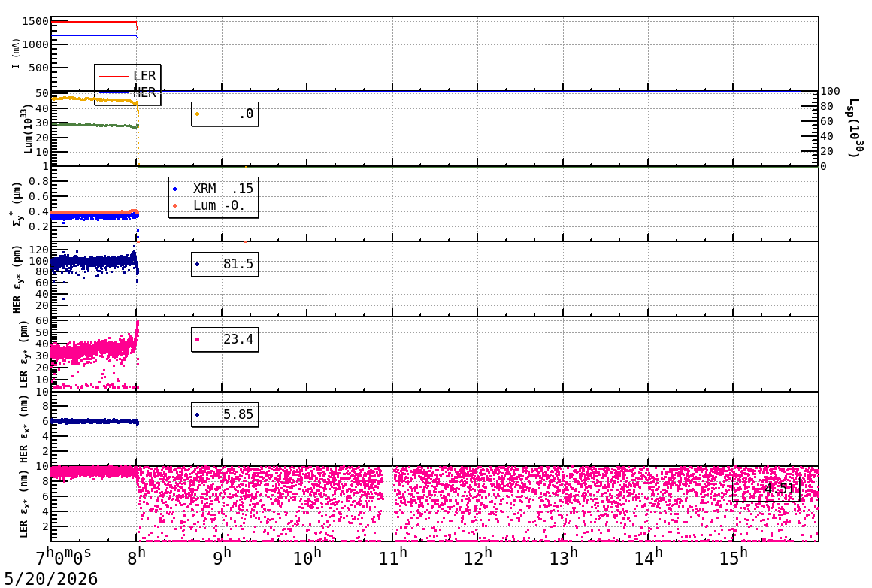This screenshot has height=588, width=872.
Task: Click the Σy* (µm) axis title
Action: [x=17, y=204]
